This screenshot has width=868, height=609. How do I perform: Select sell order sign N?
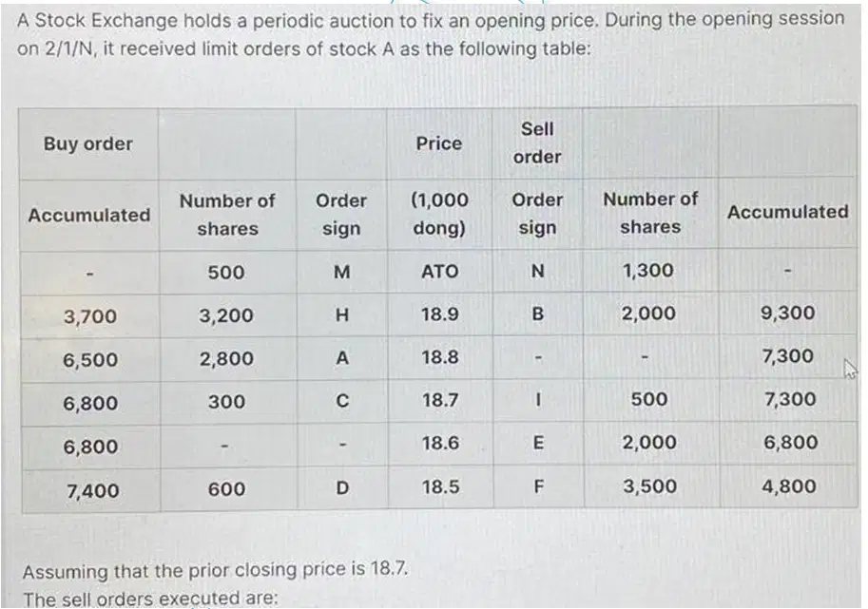pyautogui.click(x=537, y=271)
